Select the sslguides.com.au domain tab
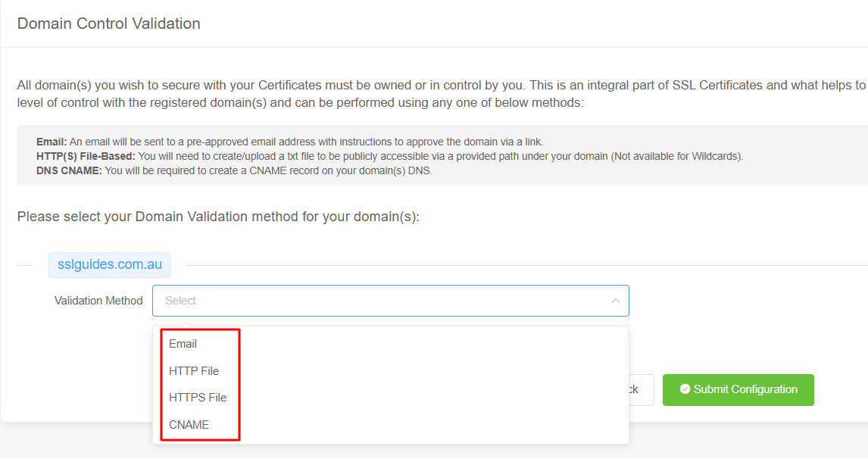The width and height of the screenshot is (868, 459). click(x=109, y=265)
